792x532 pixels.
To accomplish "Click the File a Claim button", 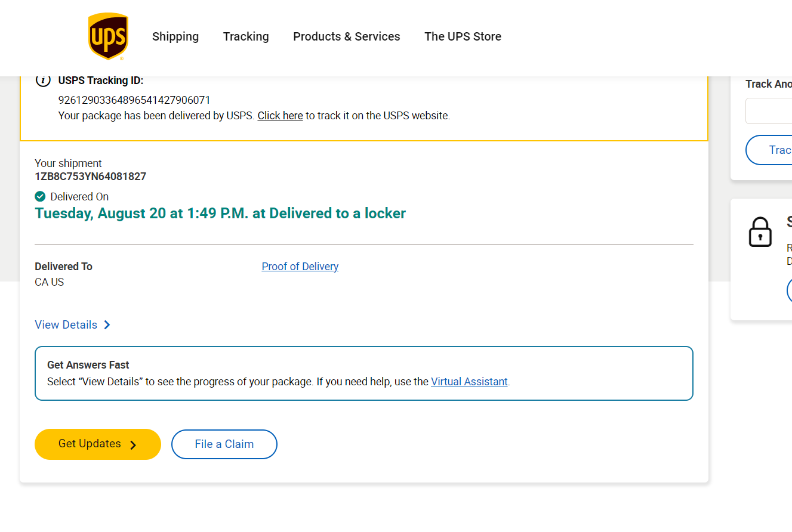I will pos(224,444).
